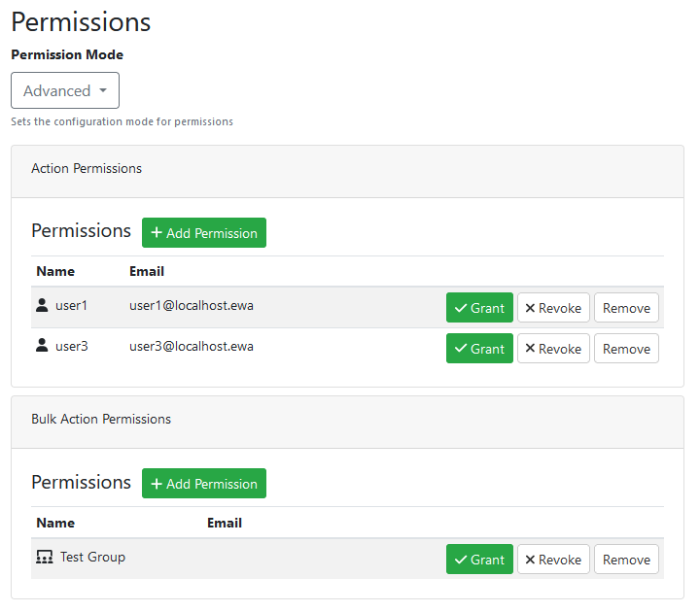
Task: Remove user1 from action permissions
Action: pyautogui.click(x=626, y=308)
